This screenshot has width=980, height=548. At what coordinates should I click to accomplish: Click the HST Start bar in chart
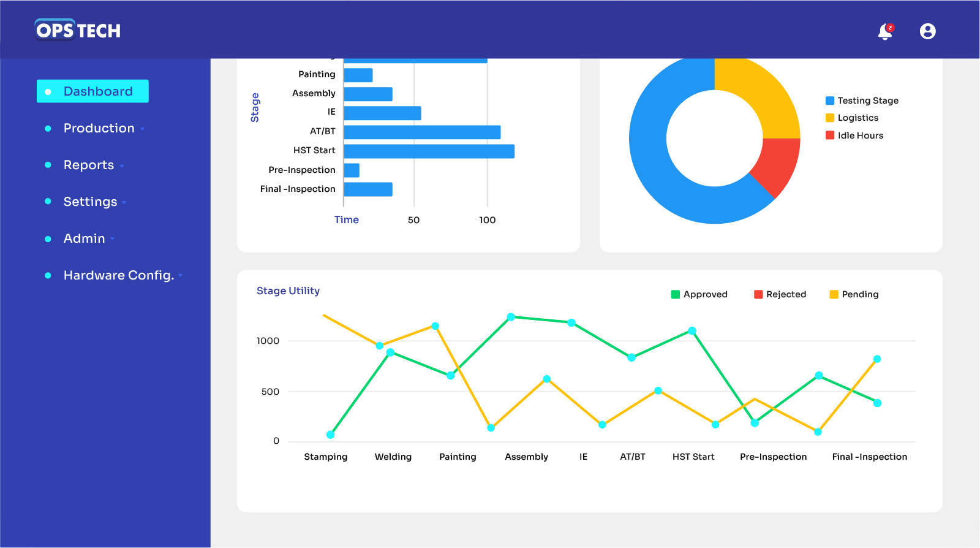coord(429,151)
